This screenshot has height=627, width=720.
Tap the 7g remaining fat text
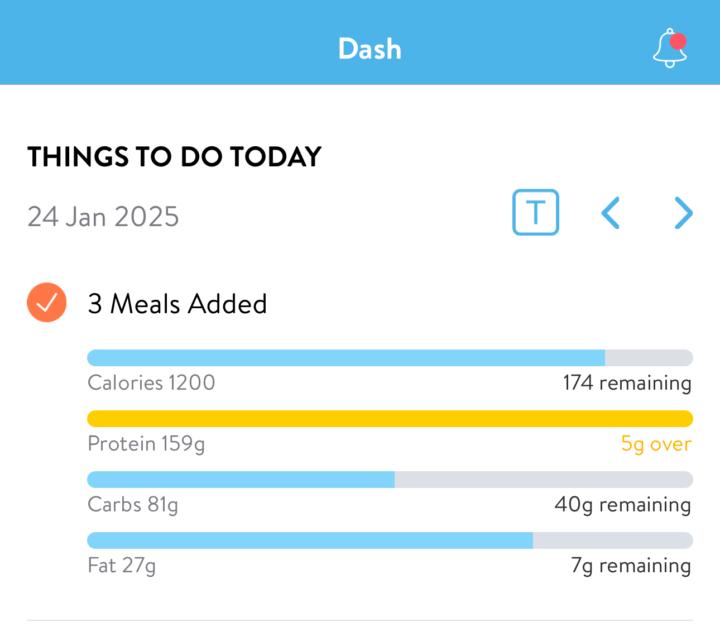tap(631, 566)
